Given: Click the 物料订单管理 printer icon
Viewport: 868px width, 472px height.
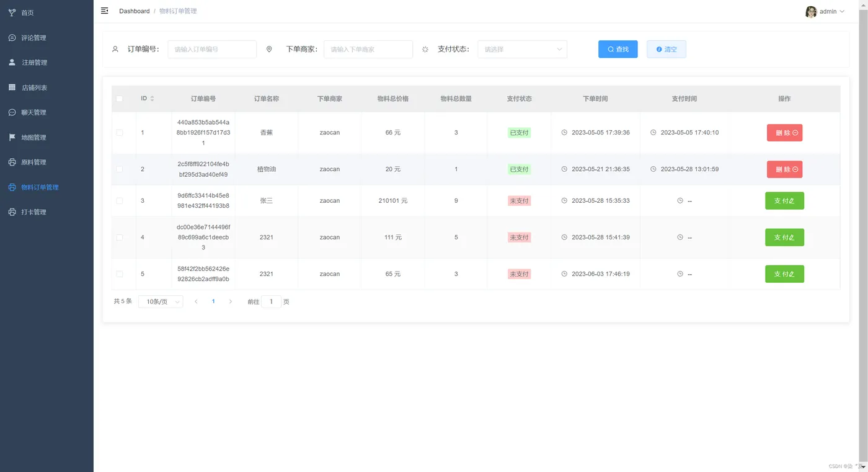Looking at the screenshot, I should coord(12,187).
